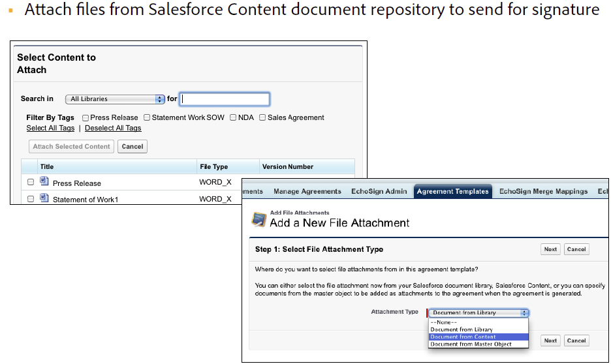This screenshot has height=364, width=611.
Task: Enable the Press Release tag filter
Action: [86, 118]
